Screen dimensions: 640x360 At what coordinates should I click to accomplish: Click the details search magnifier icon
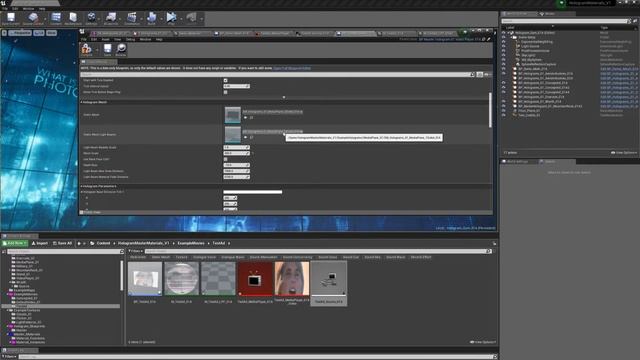pyautogui.click(x=473, y=75)
